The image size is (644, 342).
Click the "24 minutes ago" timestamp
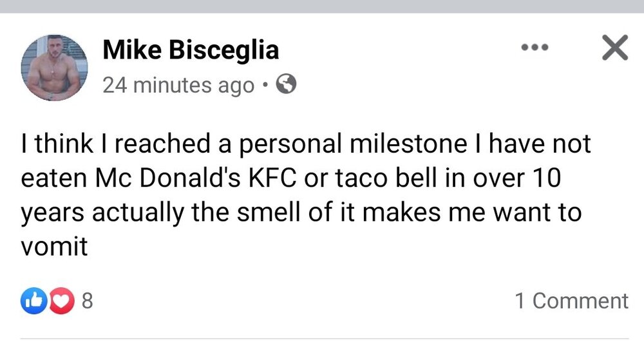[178, 85]
